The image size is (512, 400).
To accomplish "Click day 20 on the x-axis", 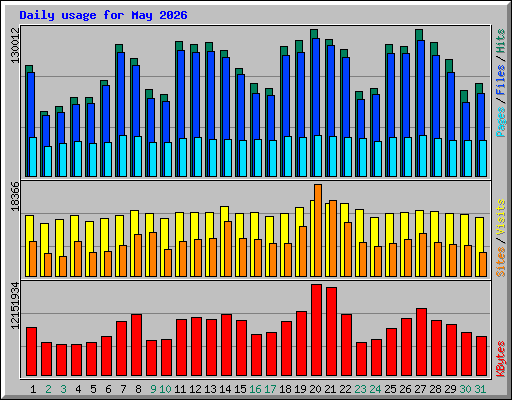I will [315, 389].
